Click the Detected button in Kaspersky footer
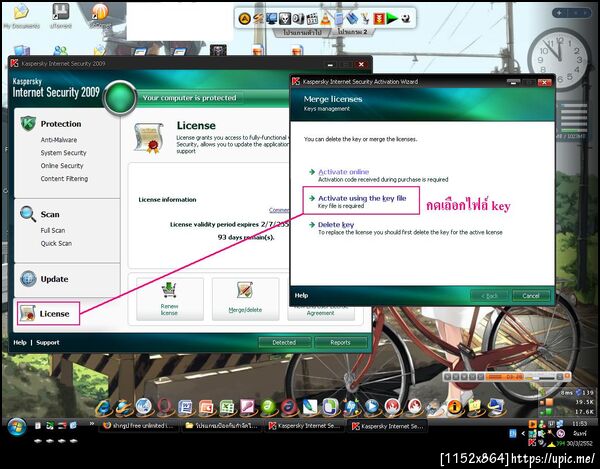600x469 pixels. [284, 342]
